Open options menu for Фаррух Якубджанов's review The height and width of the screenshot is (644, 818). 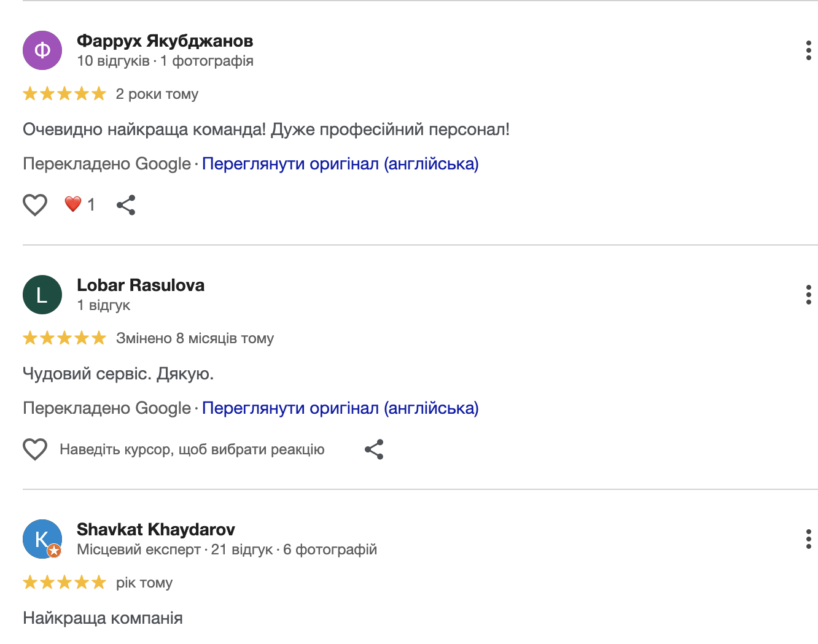(x=808, y=50)
